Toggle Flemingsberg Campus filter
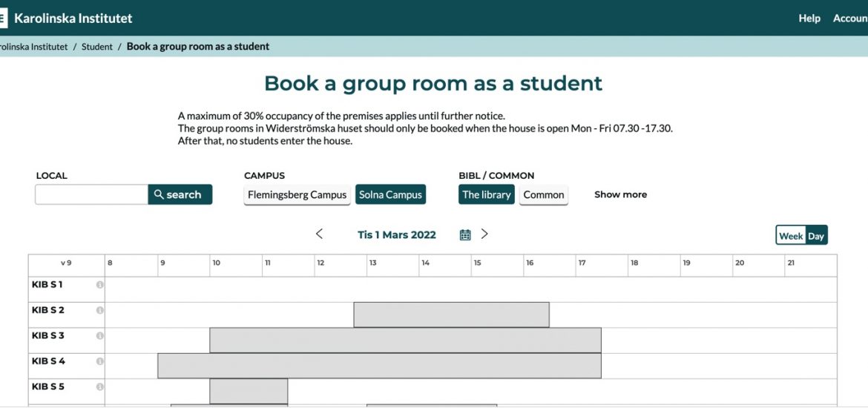This screenshot has width=868, height=408. [297, 195]
